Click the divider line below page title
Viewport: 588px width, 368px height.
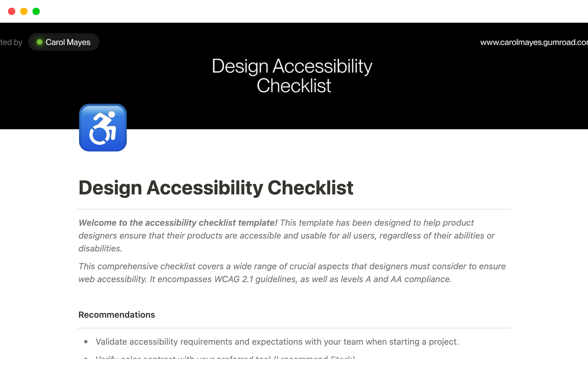coord(294,209)
